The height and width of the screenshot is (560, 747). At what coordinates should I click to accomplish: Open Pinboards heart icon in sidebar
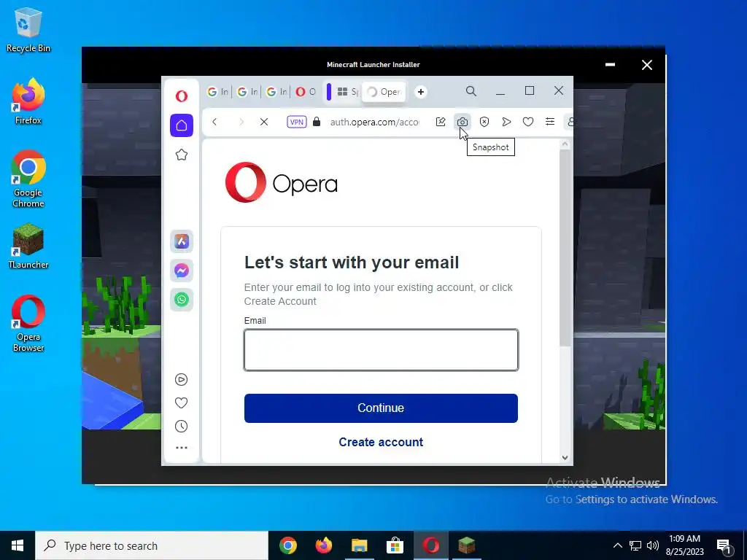(x=181, y=402)
